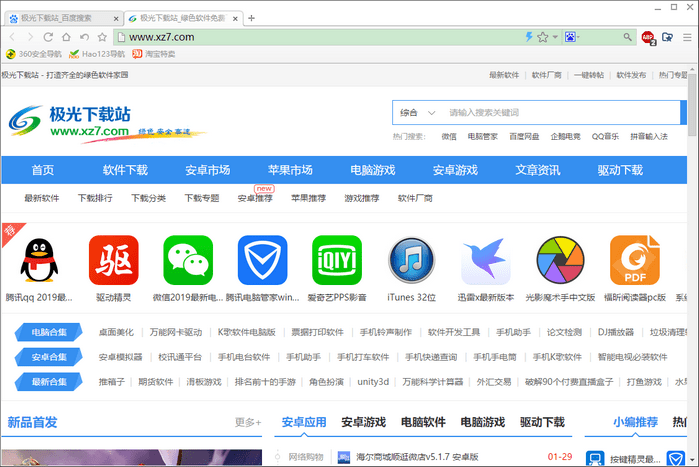Open a new tab with plus button
The height and width of the screenshot is (467, 699).
point(251,18)
